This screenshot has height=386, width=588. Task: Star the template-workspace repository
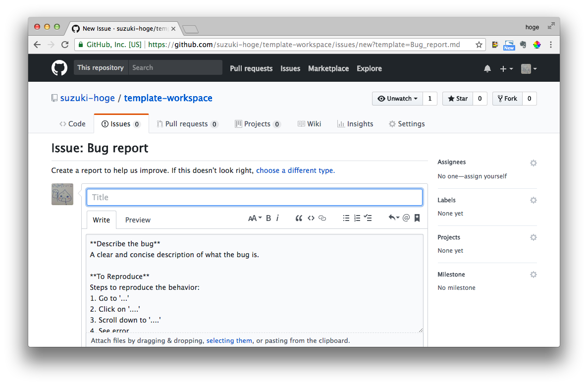[457, 98]
